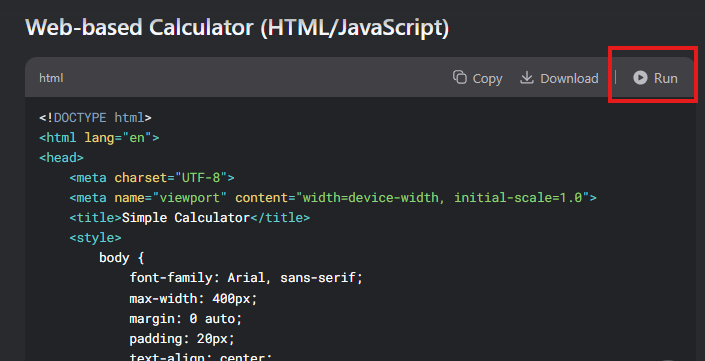
Task: Click the title 'Simple Calculator' line
Action: pos(190,218)
